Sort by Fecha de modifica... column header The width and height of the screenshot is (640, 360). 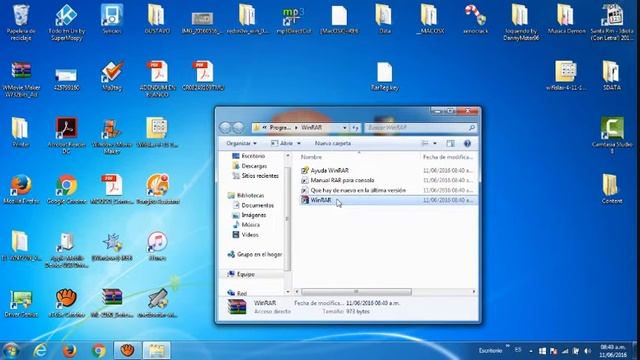[448, 157]
